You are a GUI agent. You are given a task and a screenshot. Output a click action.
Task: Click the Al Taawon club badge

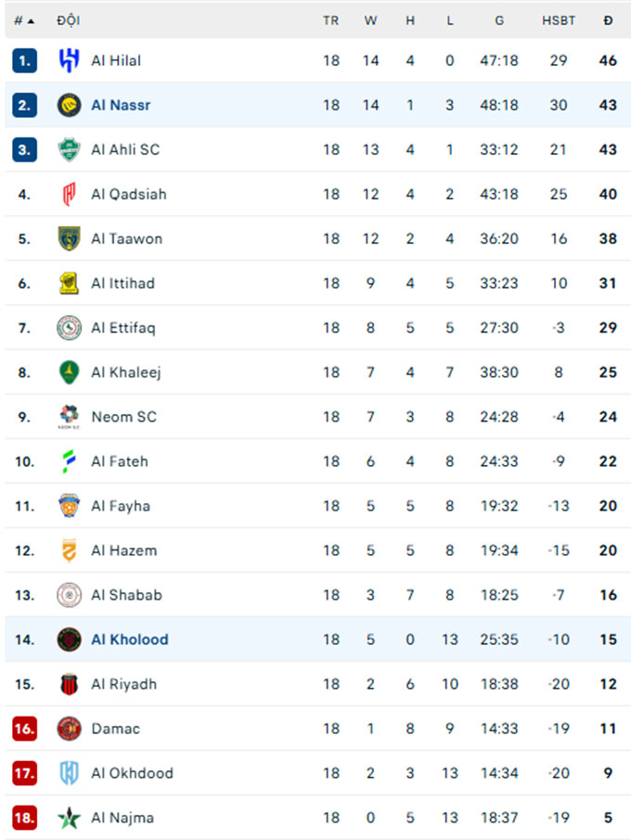pyautogui.click(x=70, y=239)
